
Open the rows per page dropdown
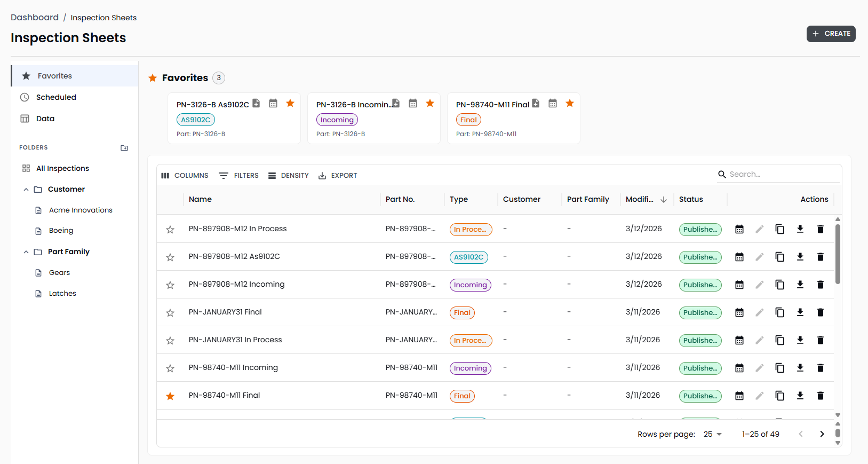click(712, 434)
